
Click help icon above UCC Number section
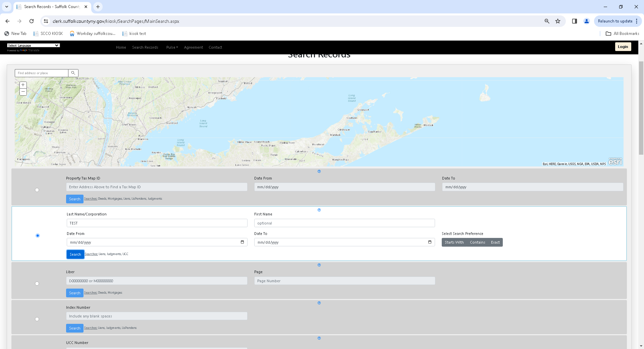click(x=319, y=338)
